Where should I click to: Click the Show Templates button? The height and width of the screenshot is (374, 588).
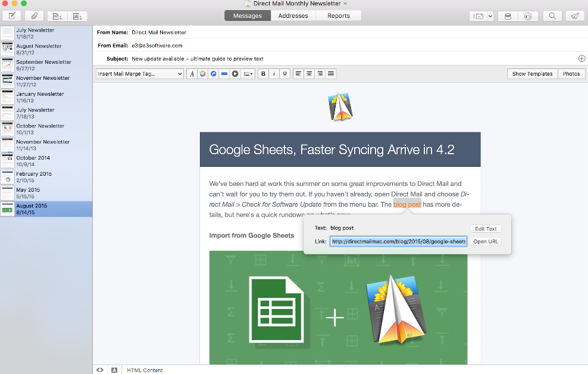point(532,74)
